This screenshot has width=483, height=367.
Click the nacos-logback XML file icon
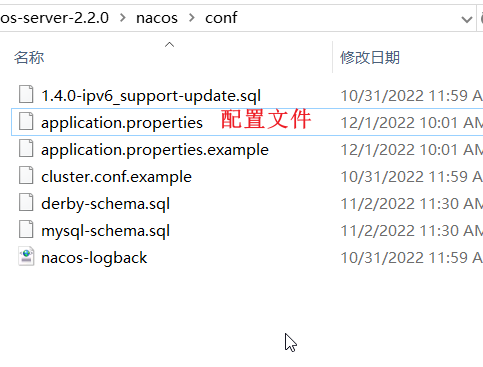click(26, 256)
